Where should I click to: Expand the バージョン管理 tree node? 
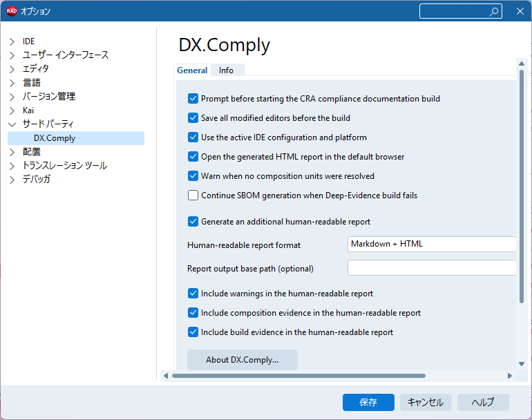pyautogui.click(x=12, y=97)
